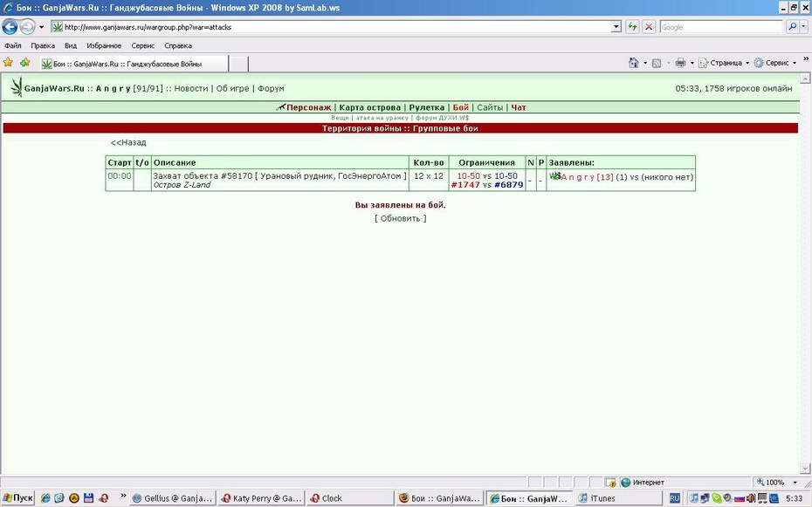The height and width of the screenshot is (507, 812).
Task: Open the recent pages dropdown next to Forward
Action: click(x=41, y=27)
